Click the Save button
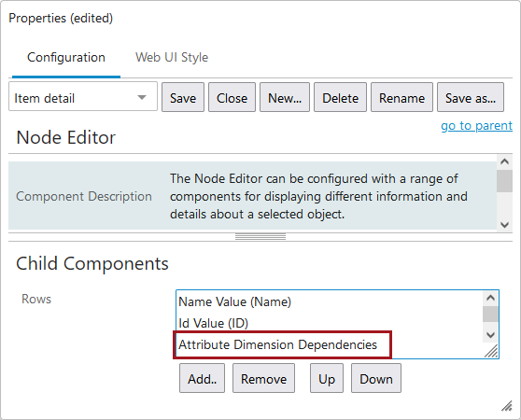This screenshot has height=420, width=521. (183, 97)
